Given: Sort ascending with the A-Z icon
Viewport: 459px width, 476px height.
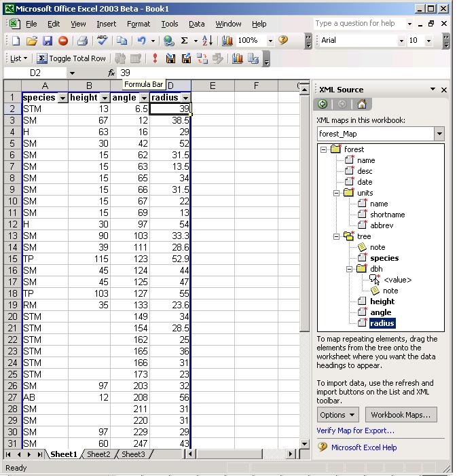Looking at the screenshot, I should tap(208, 41).
